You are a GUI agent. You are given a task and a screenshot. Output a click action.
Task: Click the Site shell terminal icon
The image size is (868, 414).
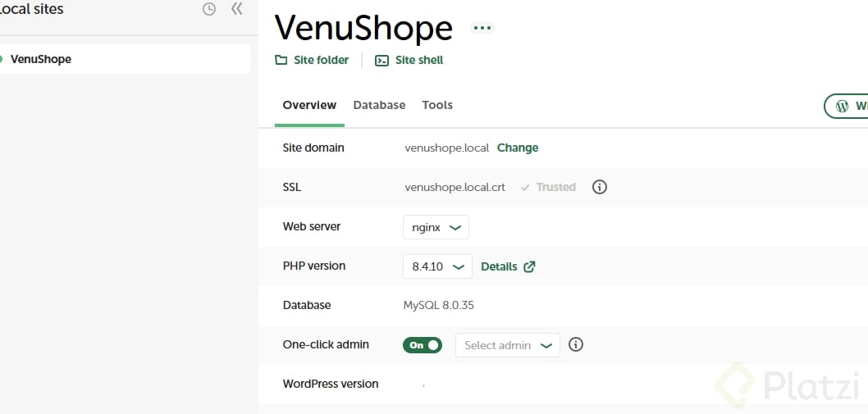tap(381, 60)
